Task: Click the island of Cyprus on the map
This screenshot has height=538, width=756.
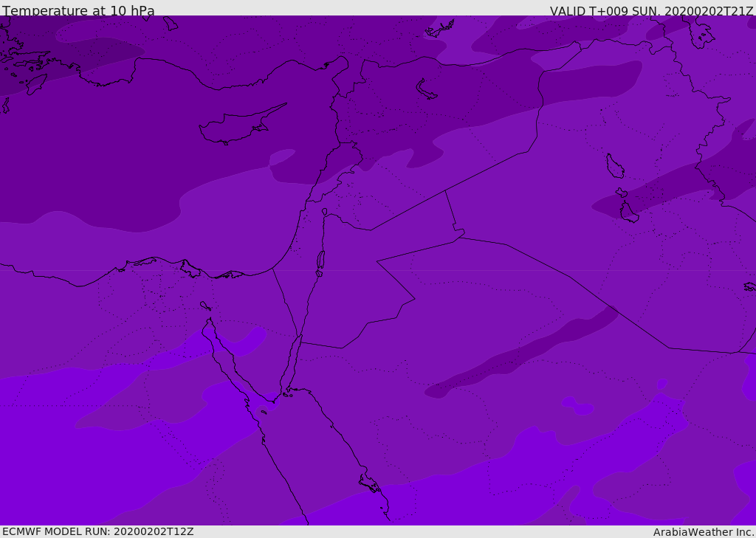Action: [241, 125]
